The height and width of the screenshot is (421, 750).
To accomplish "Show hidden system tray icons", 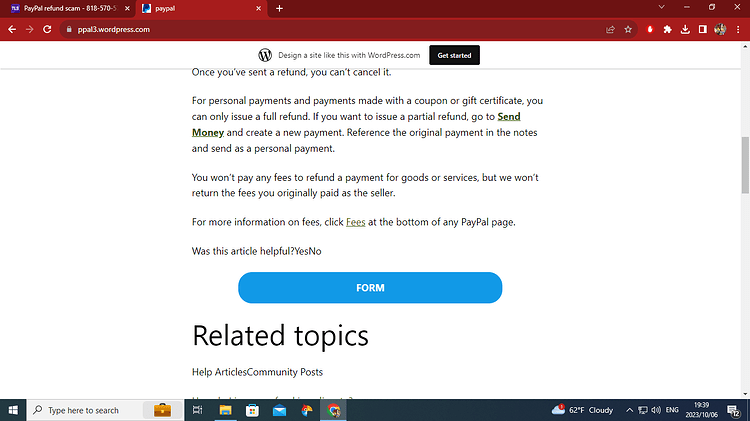I will tap(629, 410).
